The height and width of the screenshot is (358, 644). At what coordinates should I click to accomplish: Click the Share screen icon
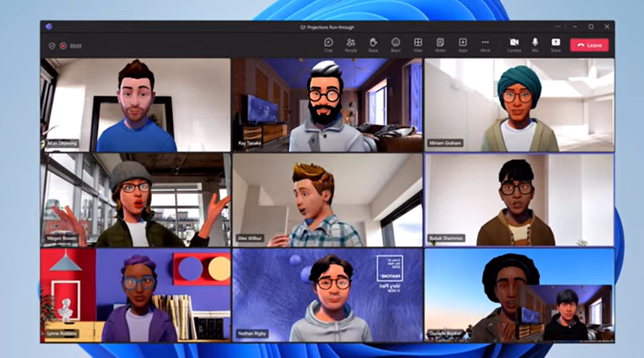(x=556, y=44)
